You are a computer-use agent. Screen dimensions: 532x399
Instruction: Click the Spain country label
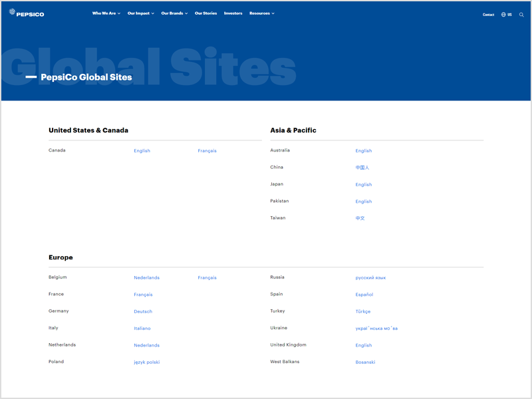click(x=277, y=294)
